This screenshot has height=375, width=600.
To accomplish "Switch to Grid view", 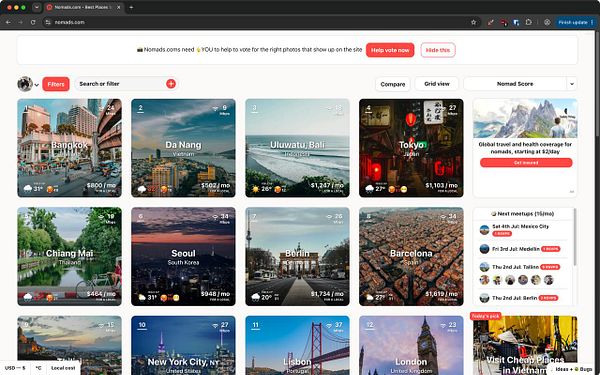I will 437,83.
